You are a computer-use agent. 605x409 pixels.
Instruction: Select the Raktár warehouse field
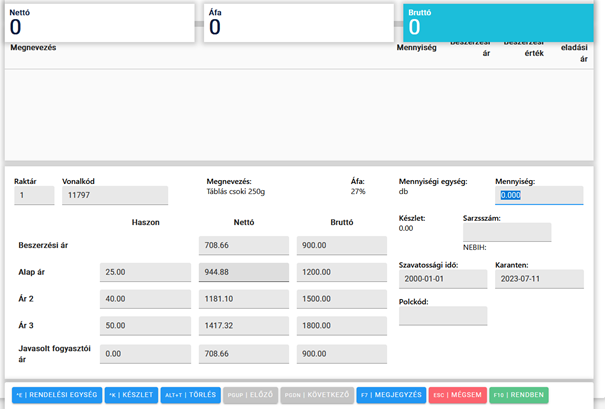[34, 196]
